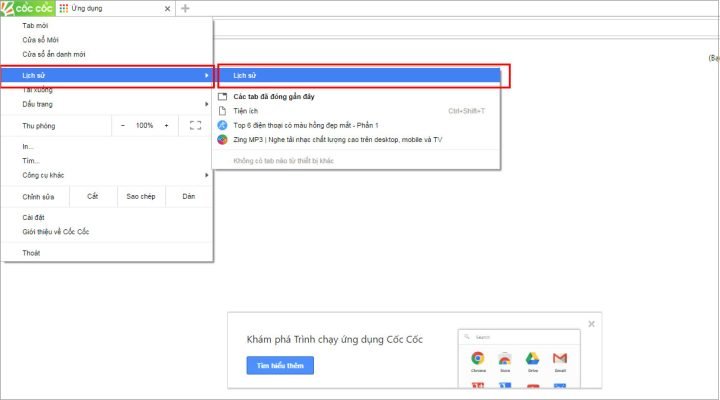Click the Zing MP3 favicon
This screenshot has height=400, width=720.
click(222, 140)
